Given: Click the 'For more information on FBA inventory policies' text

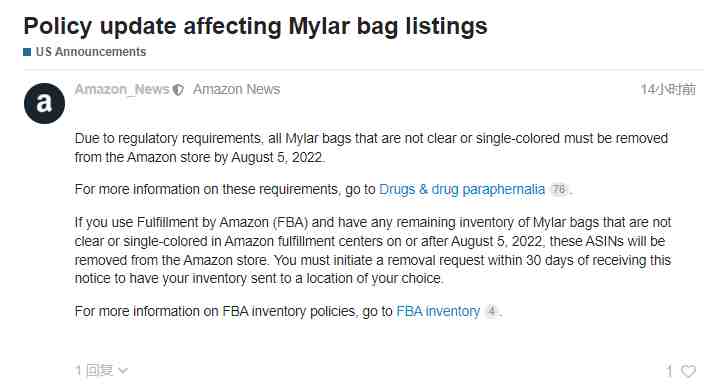Looking at the screenshot, I should (x=216, y=311).
